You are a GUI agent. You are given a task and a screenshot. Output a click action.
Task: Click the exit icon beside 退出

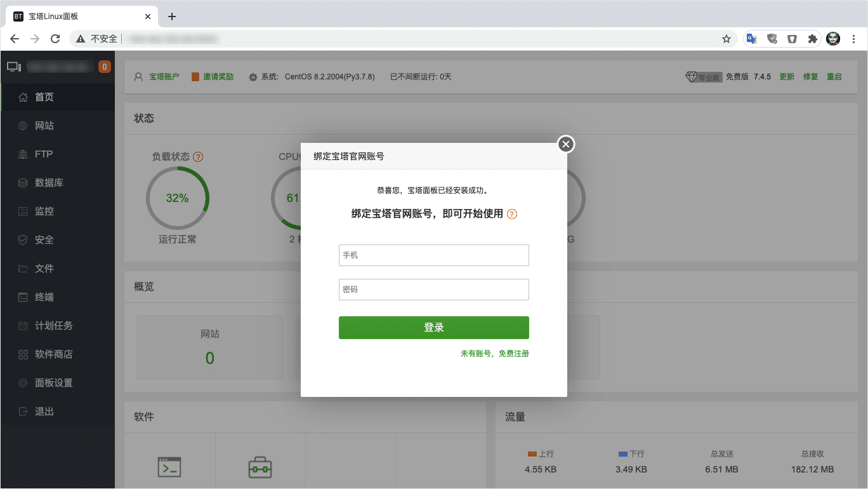coord(23,412)
